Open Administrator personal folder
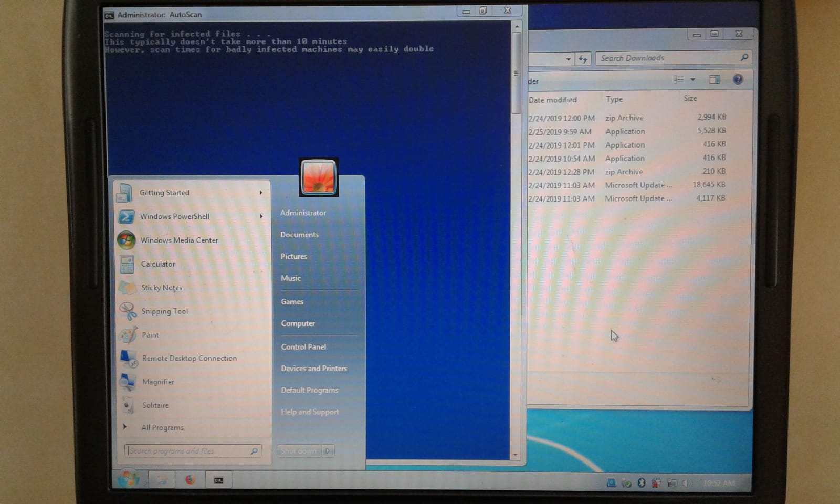 click(x=303, y=213)
